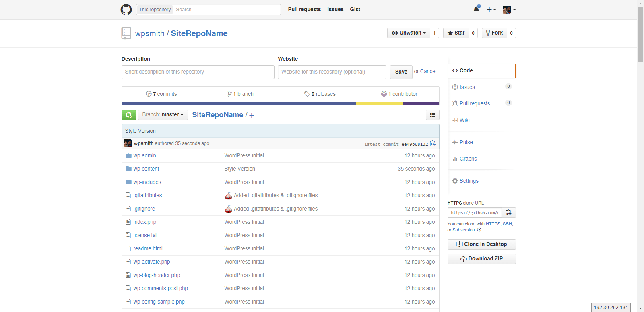Click Clone in Desktop
The width and height of the screenshot is (644, 312).
pos(481,244)
